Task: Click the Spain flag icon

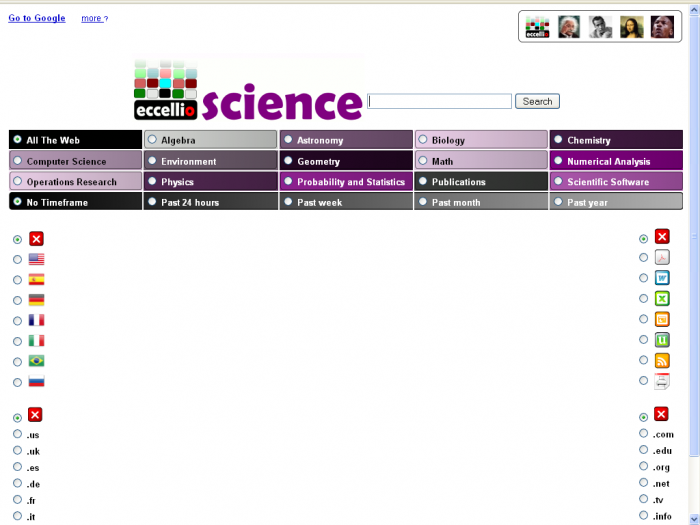Action: [x=37, y=279]
